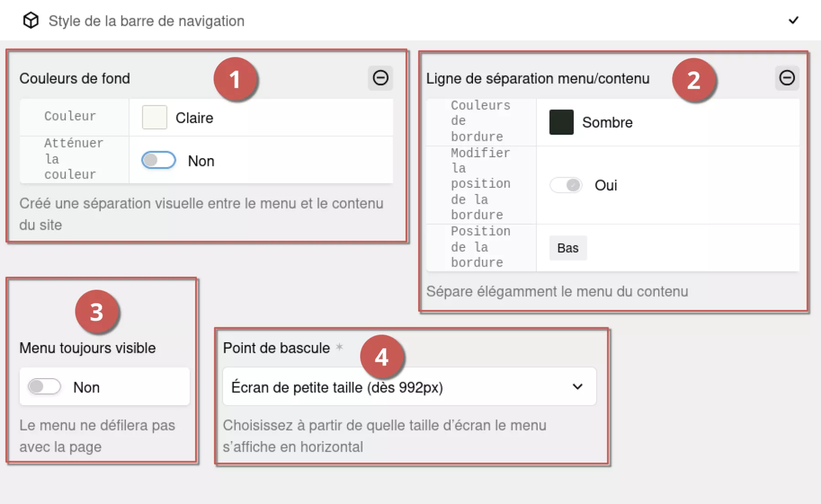The height and width of the screenshot is (504, 821).
Task: Click the Position de la bordure label
Action: click(x=481, y=247)
